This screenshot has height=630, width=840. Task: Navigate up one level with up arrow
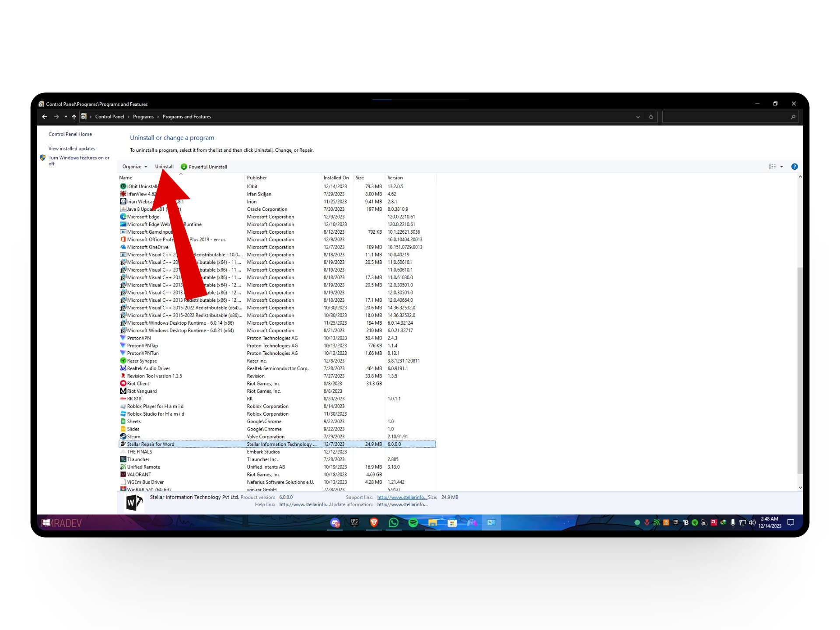tap(74, 117)
